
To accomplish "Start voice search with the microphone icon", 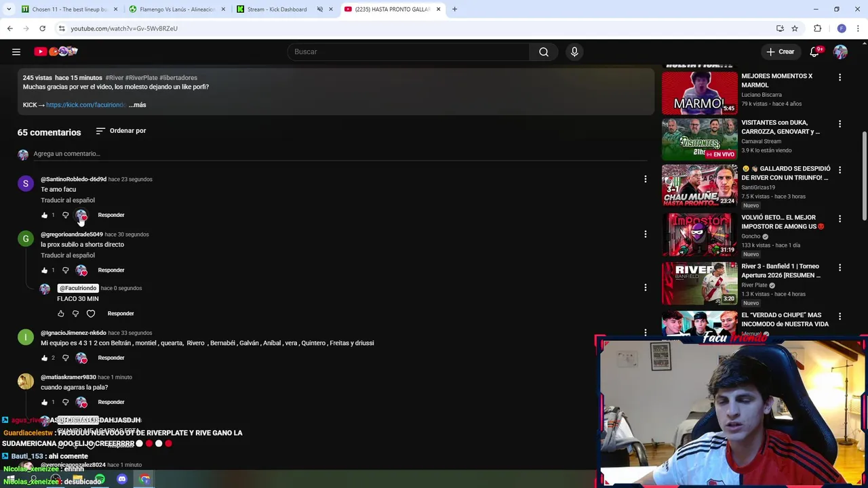I will pyautogui.click(x=574, y=52).
